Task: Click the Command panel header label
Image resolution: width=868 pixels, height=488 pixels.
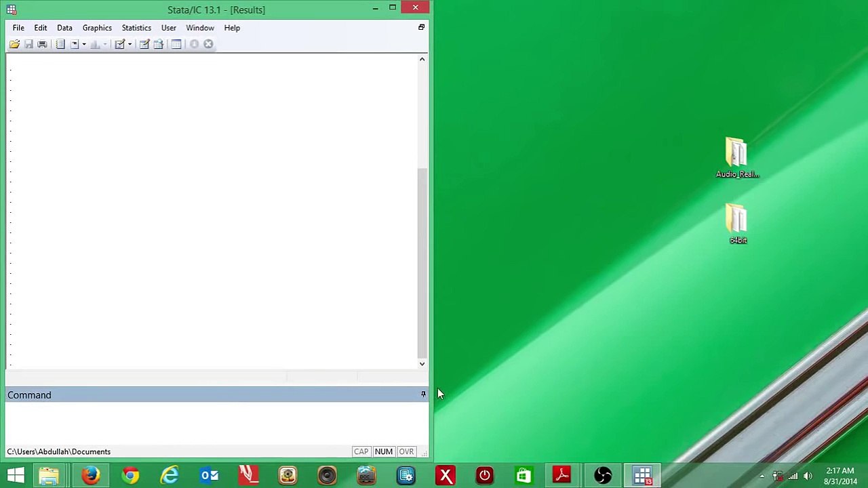Action: [x=29, y=395]
